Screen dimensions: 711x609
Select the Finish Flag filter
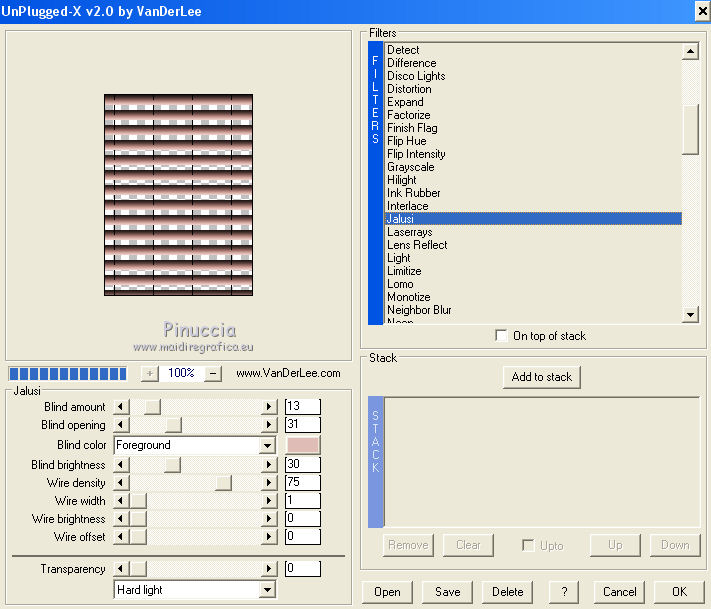coord(533,128)
